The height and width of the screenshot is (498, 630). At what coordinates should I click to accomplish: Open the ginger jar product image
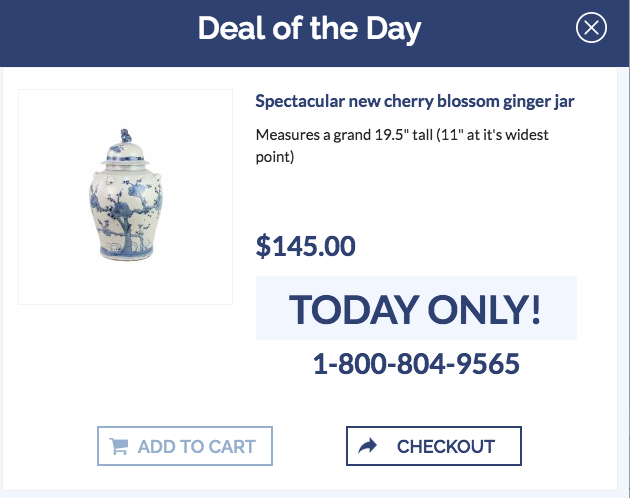pos(125,198)
